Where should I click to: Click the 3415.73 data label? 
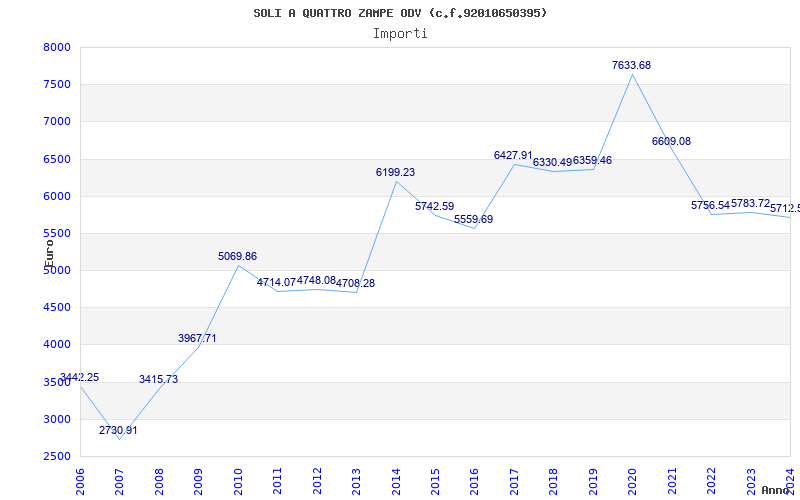(x=158, y=379)
